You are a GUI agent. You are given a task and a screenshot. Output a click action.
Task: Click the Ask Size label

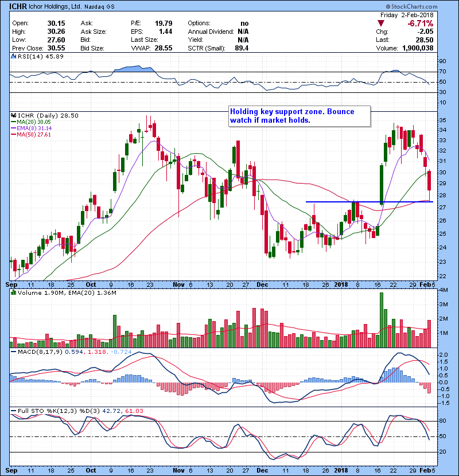click(94, 32)
